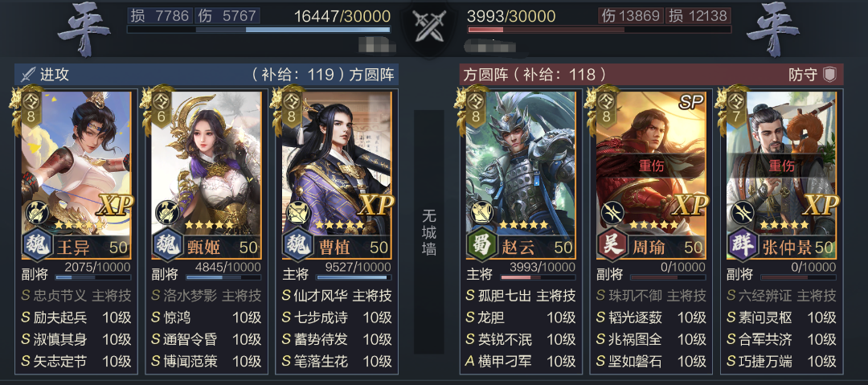868x385 pixels.
Task: Click the troop type icon on 曹植's card
Action: 296,212
